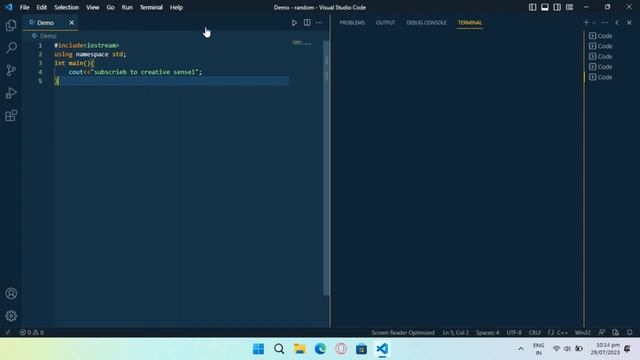The image size is (640, 360).
Task: Open Run and Debug view
Action: coord(11,93)
